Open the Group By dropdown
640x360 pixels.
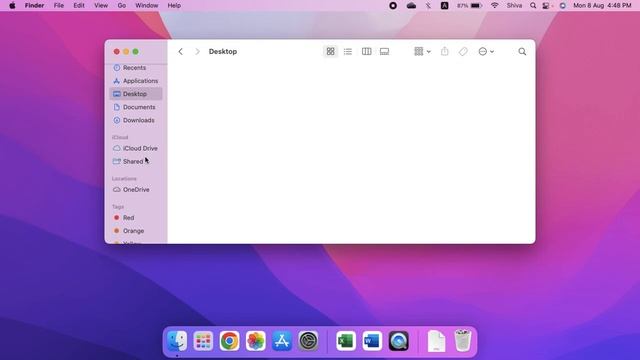pyautogui.click(x=422, y=51)
